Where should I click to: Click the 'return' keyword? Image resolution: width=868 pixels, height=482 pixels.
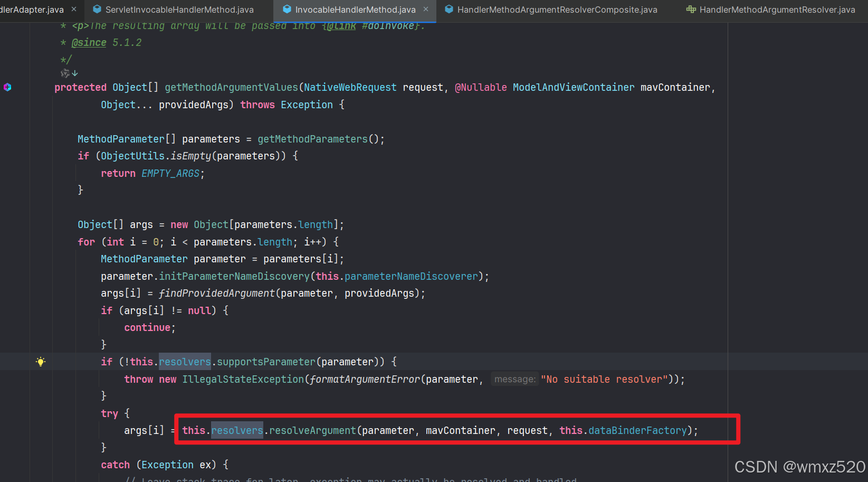(x=118, y=173)
